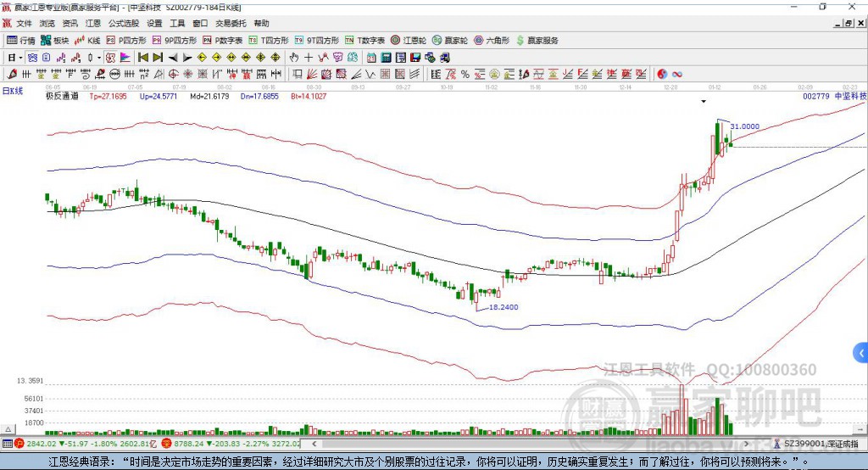Open the 帮助 menu

tap(261, 23)
